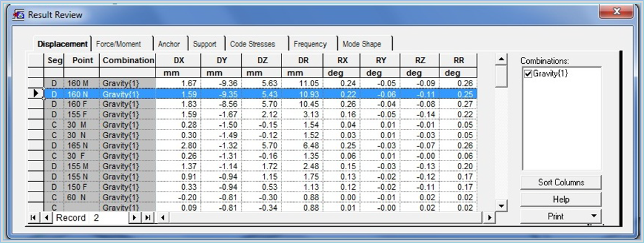Screen dimensions: 644x243
Task: Go to previous record arrow
Action: [47, 218]
